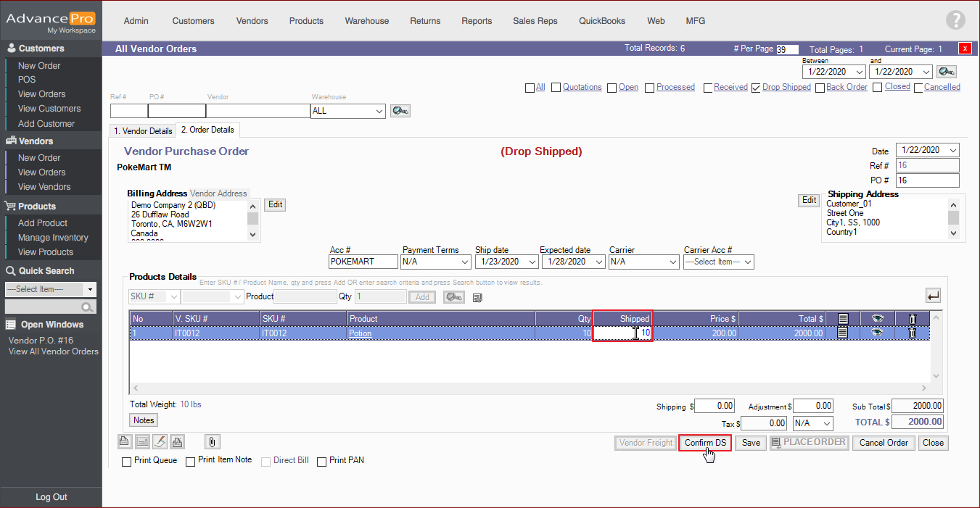Screen dimensions: 980x508
Task: Click the search binoculars next to date range
Action: (x=946, y=72)
